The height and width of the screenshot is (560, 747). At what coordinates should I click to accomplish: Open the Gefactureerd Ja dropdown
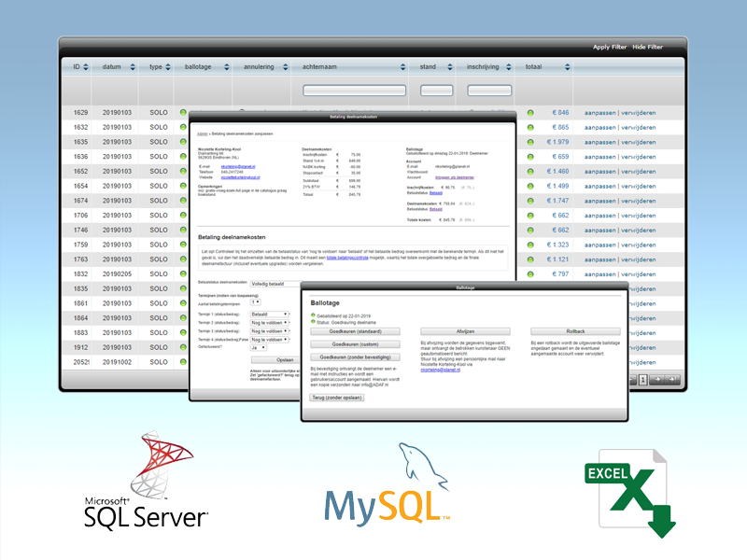click(x=259, y=348)
